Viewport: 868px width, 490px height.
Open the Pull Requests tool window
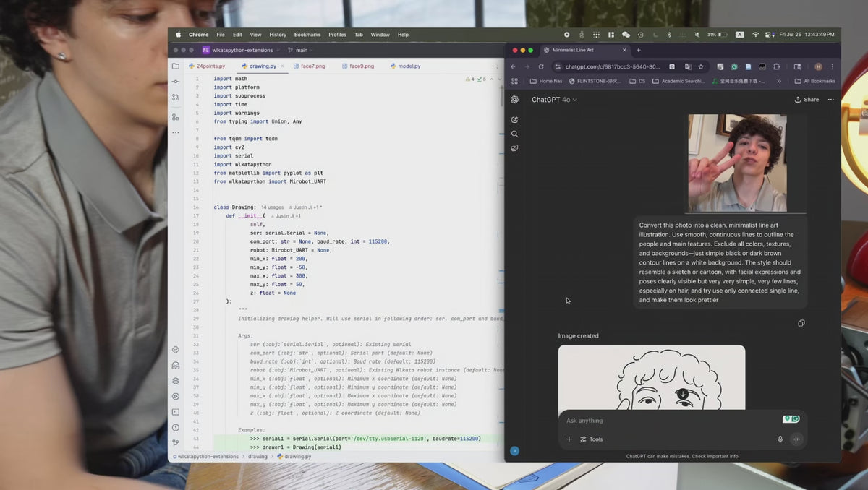[x=175, y=97]
